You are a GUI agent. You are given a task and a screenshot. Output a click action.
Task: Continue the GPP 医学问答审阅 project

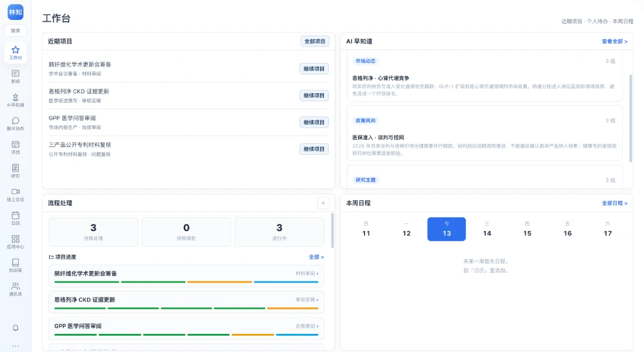click(x=314, y=122)
